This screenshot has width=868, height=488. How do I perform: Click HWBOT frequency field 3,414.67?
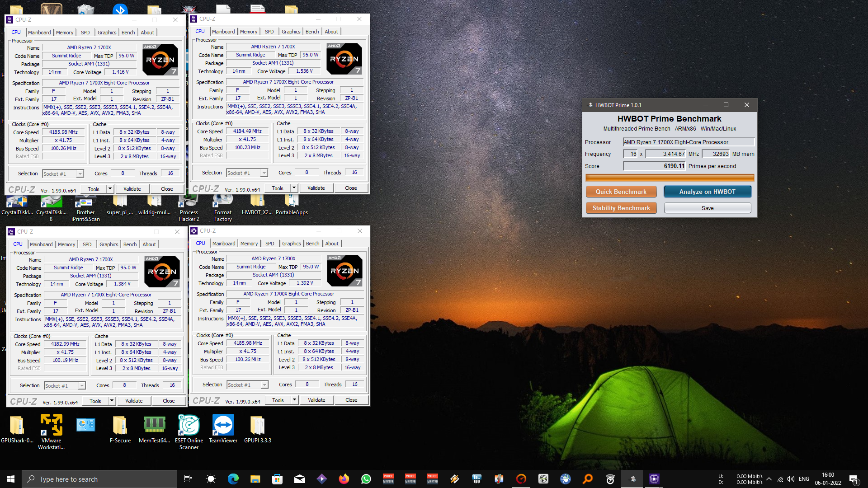(665, 154)
